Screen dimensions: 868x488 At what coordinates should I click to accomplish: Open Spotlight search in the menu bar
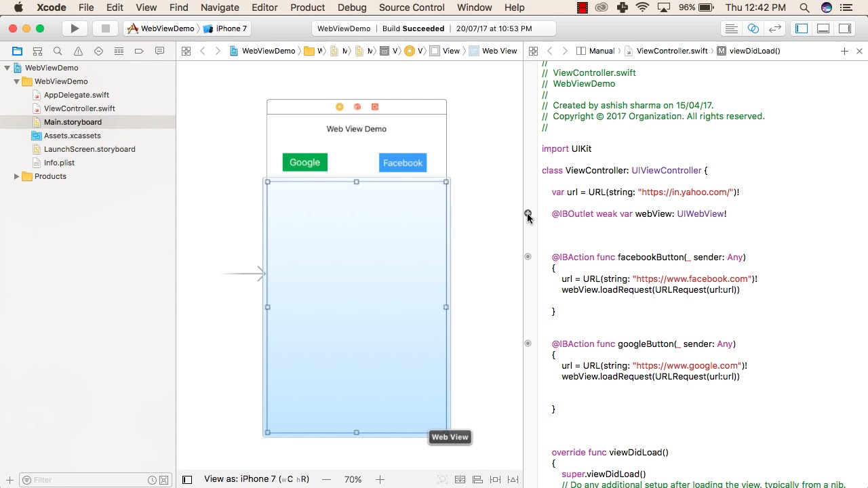pos(804,7)
